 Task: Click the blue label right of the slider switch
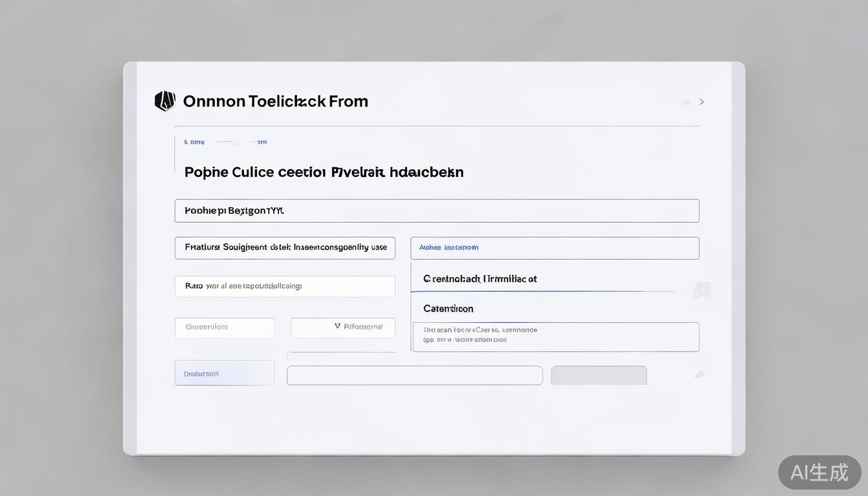click(x=262, y=142)
